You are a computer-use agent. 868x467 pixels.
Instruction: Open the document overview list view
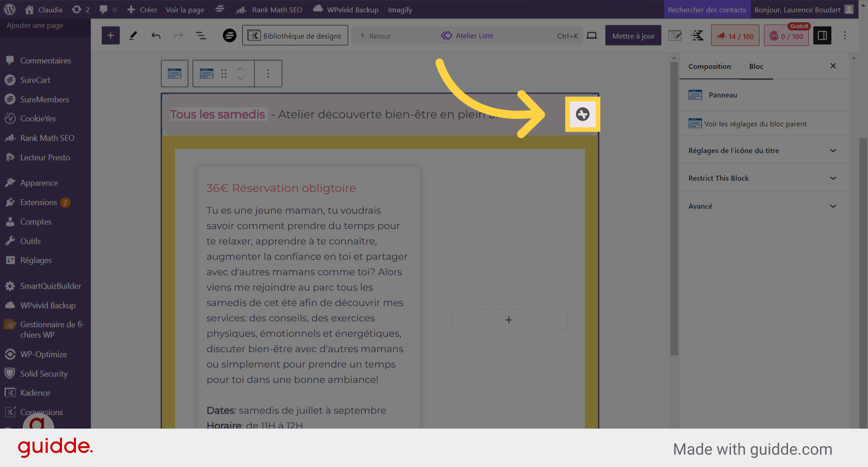coord(201,35)
